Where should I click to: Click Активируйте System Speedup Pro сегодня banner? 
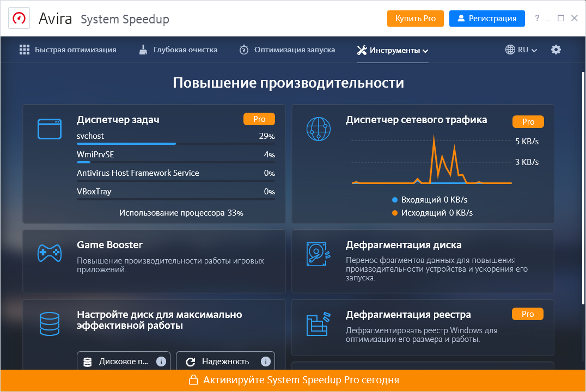click(x=293, y=380)
